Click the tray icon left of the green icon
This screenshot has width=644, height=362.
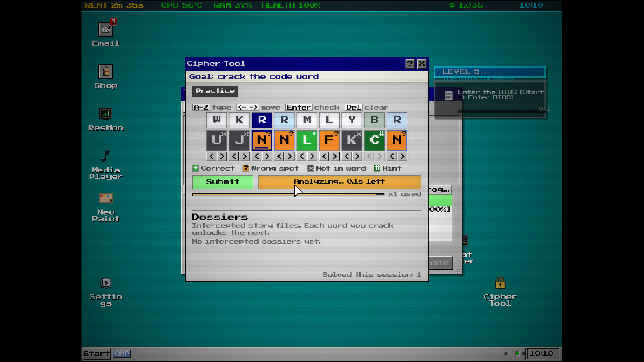[x=506, y=353]
